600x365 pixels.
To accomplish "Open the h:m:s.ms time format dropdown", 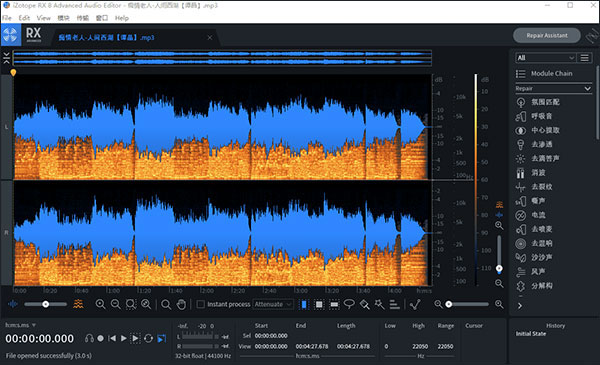I will 20,325.
